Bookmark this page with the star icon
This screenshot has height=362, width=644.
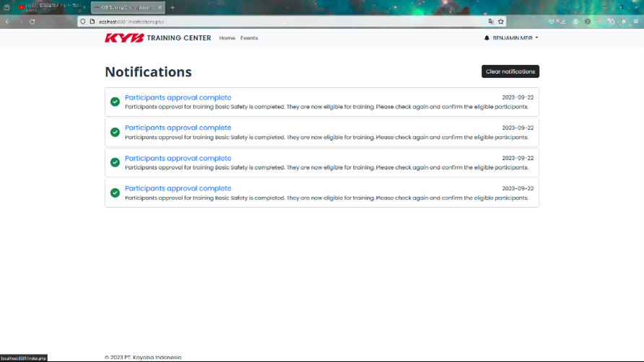[x=500, y=22]
